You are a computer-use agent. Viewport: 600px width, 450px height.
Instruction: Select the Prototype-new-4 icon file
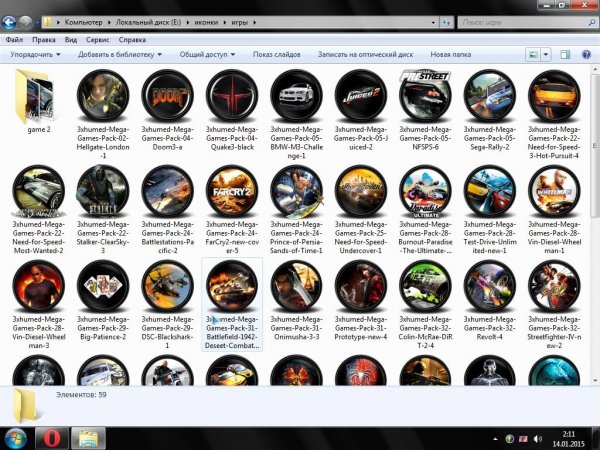360,300
